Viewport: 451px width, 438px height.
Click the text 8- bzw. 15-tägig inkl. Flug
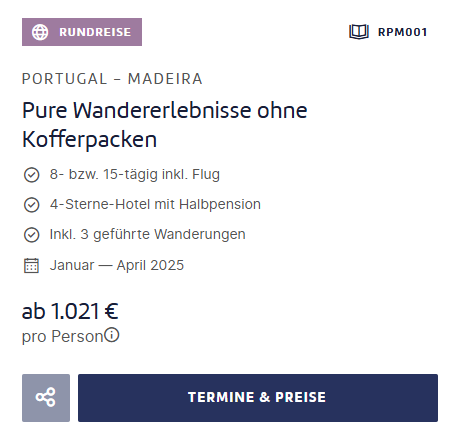coord(135,174)
